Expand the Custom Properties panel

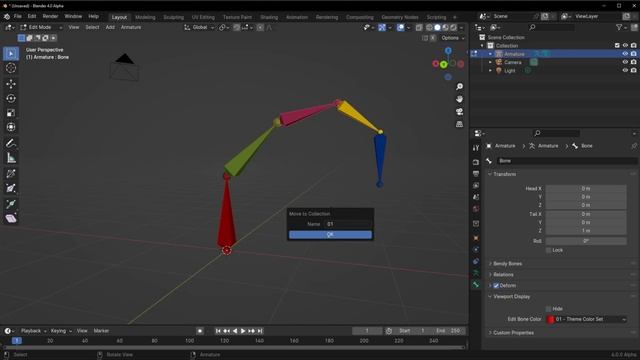click(x=513, y=333)
